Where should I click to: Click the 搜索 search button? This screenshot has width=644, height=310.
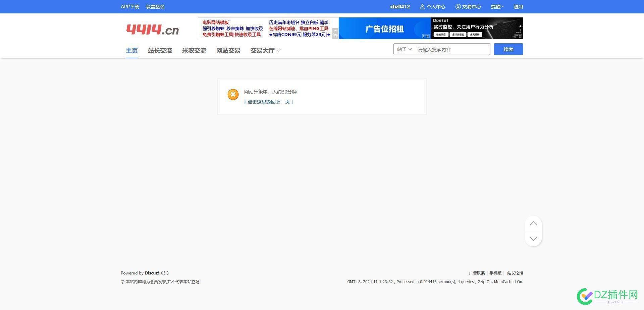click(x=508, y=49)
